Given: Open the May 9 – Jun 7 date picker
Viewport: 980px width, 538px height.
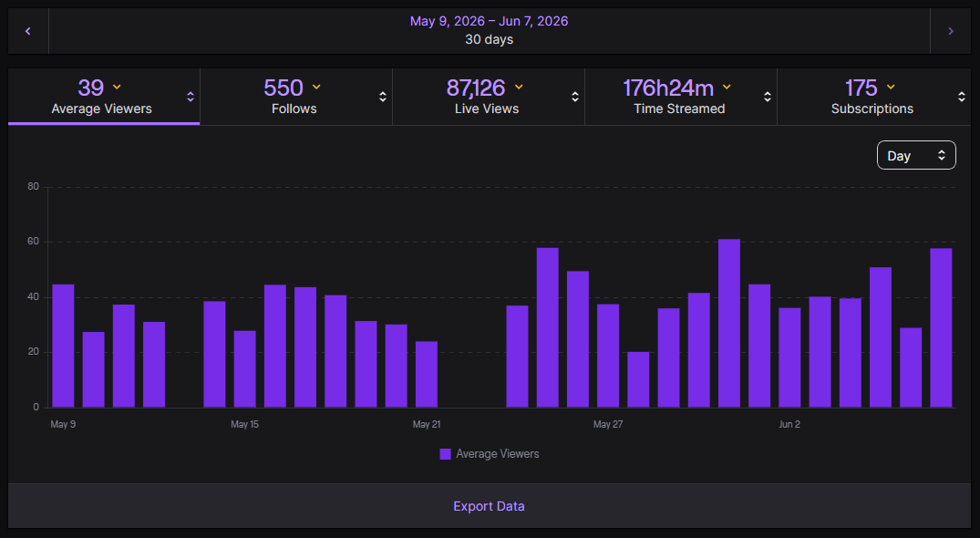Looking at the screenshot, I should tap(489, 21).
